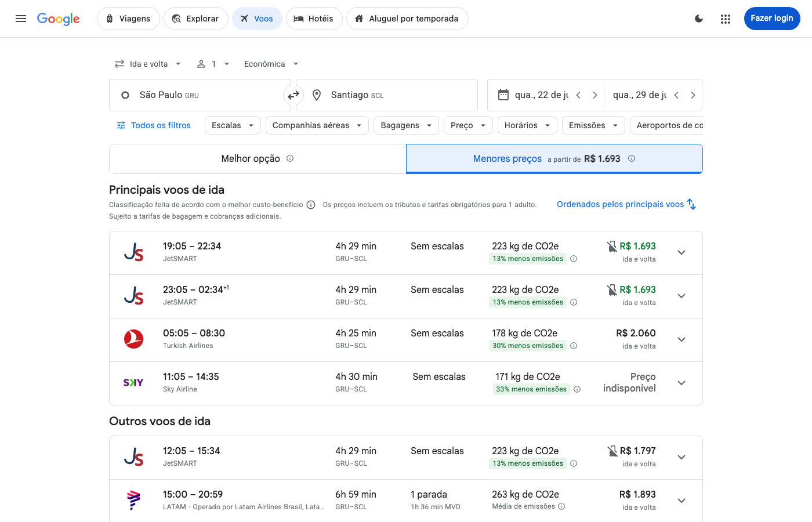812x522 pixels.
Task: Go to previous return date
Action: pyautogui.click(x=676, y=95)
